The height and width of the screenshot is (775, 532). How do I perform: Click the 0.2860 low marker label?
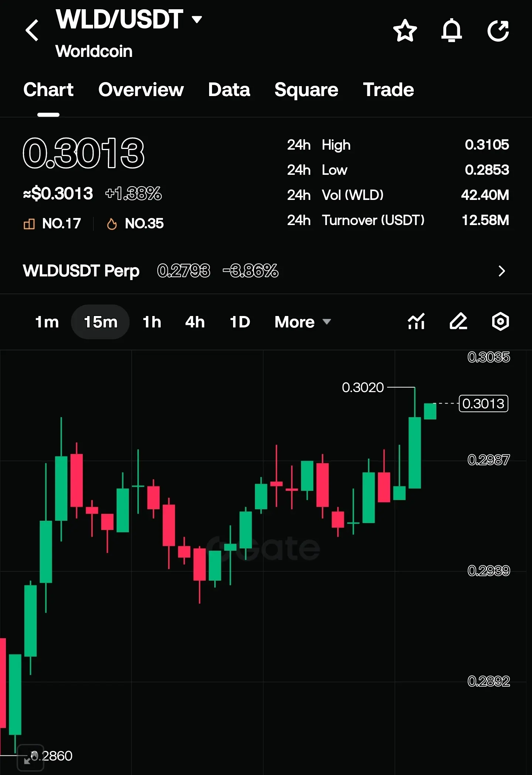(x=52, y=756)
